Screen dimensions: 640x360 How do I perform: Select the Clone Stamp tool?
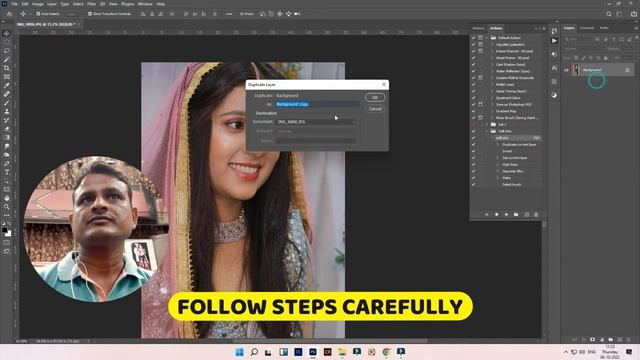(x=7, y=111)
